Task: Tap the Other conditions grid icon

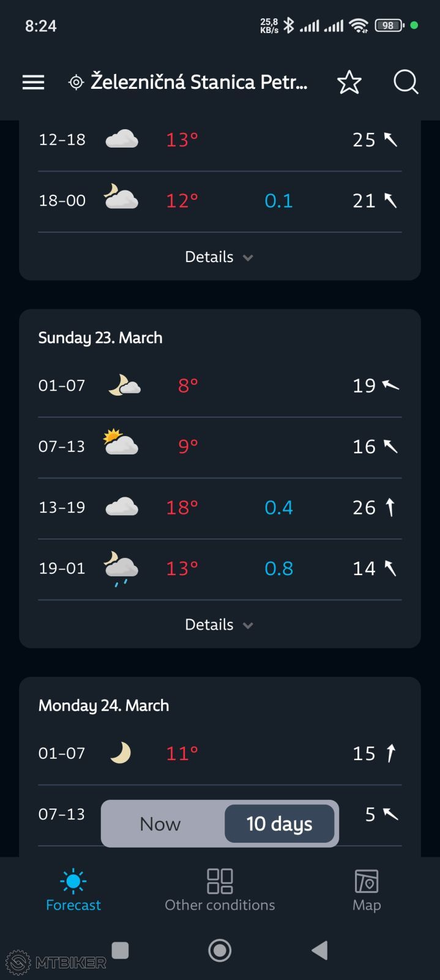Action: [x=220, y=881]
